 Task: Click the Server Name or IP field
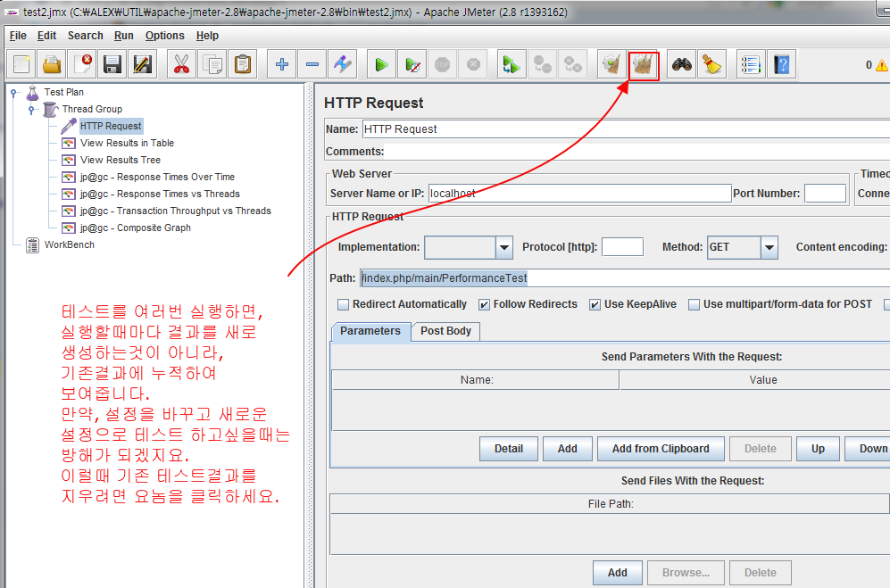point(579,194)
